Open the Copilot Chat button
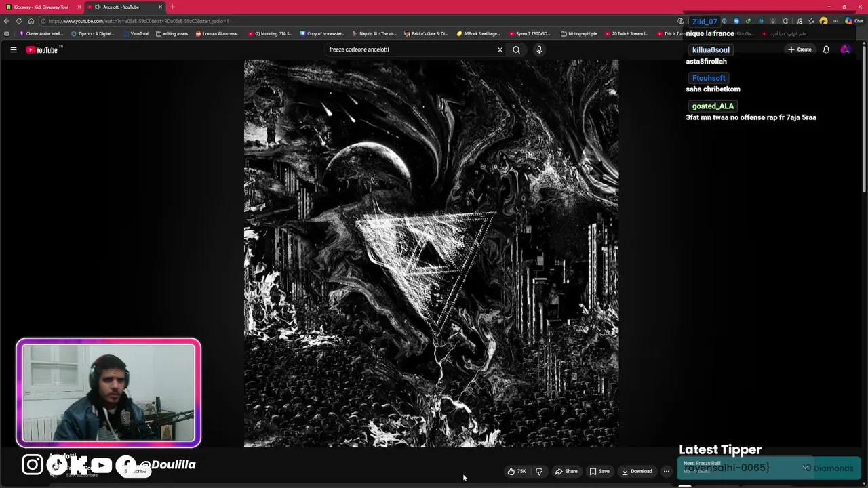868x488 pixels. tap(853, 21)
